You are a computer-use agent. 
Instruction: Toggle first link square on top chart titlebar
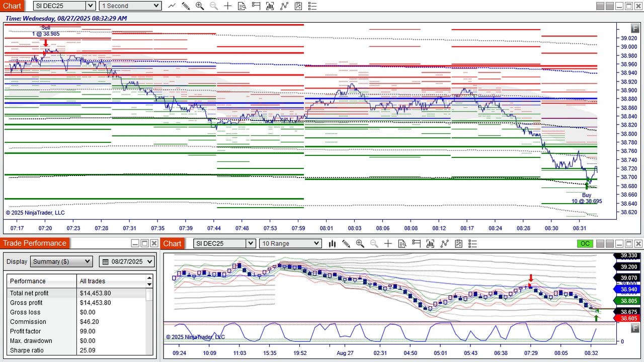click(600, 6)
